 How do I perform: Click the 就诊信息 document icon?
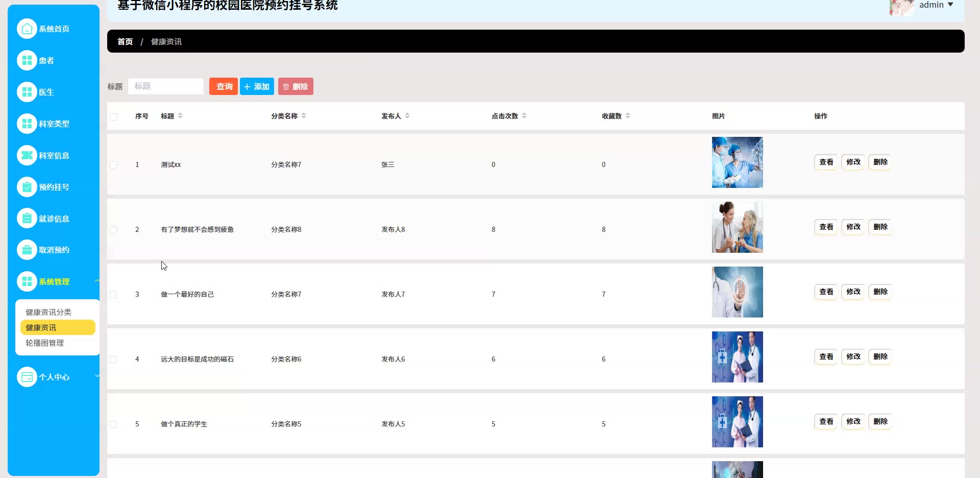(x=27, y=219)
